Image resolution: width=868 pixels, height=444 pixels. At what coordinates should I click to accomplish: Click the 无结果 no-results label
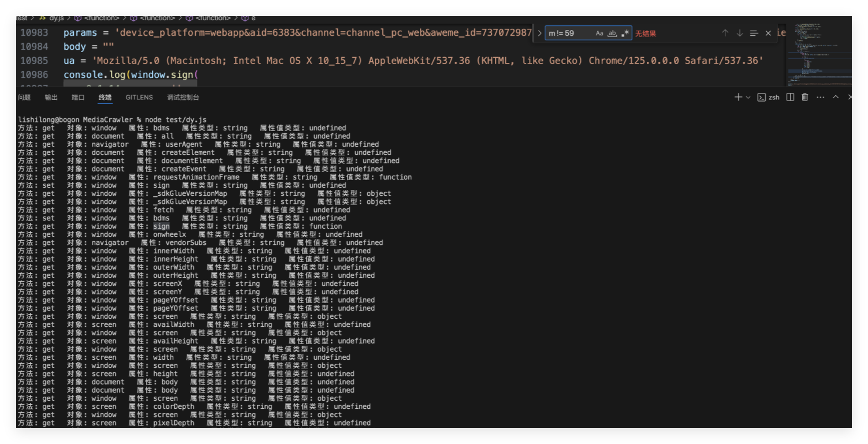click(646, 33)
